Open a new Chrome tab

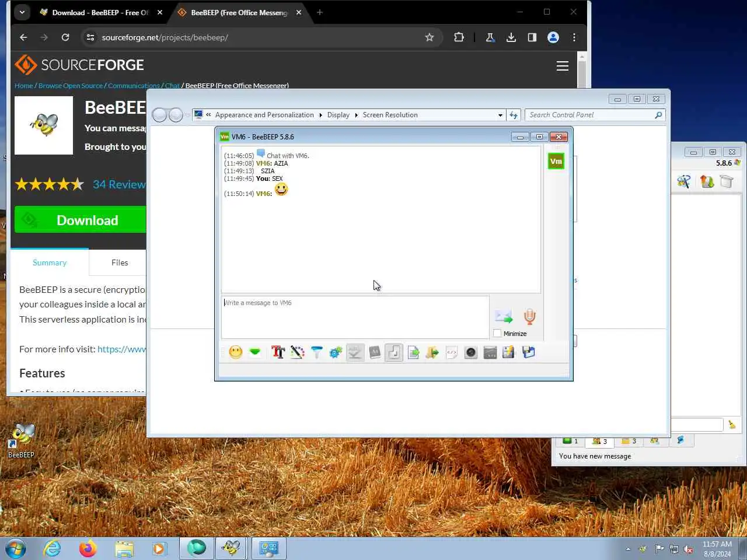pyautogui.click(x=319, y=12)
